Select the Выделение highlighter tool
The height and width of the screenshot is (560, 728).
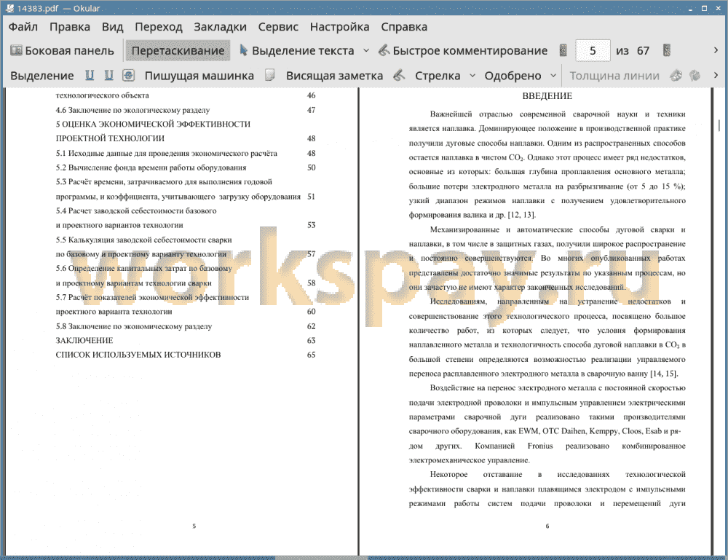click(41, 76)
